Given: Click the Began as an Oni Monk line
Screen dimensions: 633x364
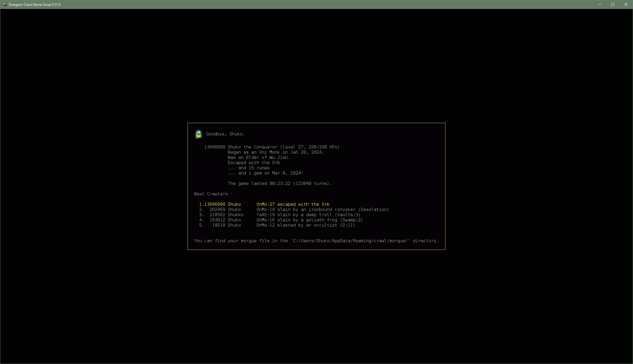Looking at the screenshot, I should point(276,152).
